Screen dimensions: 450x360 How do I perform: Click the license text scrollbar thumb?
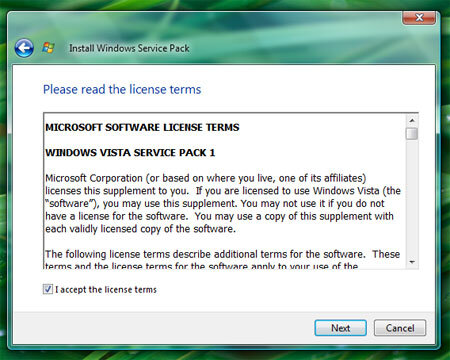pos(412,134)
